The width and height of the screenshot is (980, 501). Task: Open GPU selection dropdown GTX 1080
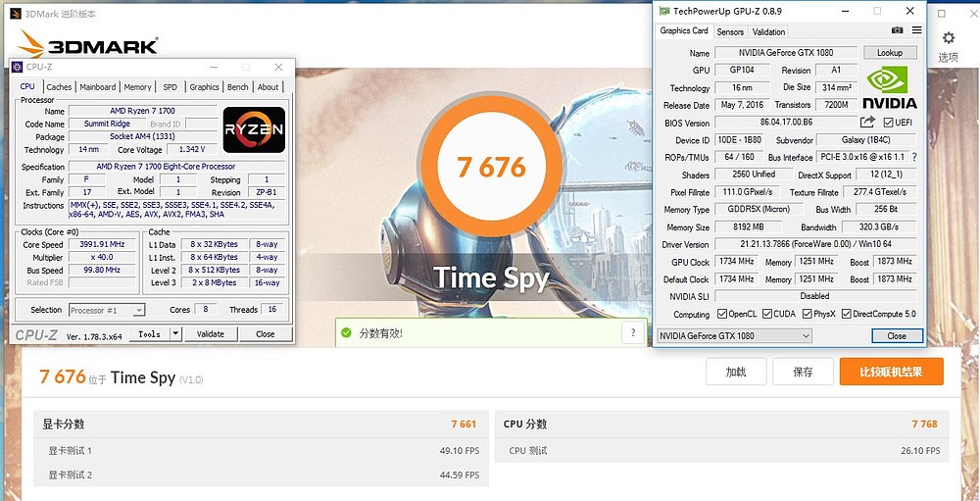(x=734, y=336)
